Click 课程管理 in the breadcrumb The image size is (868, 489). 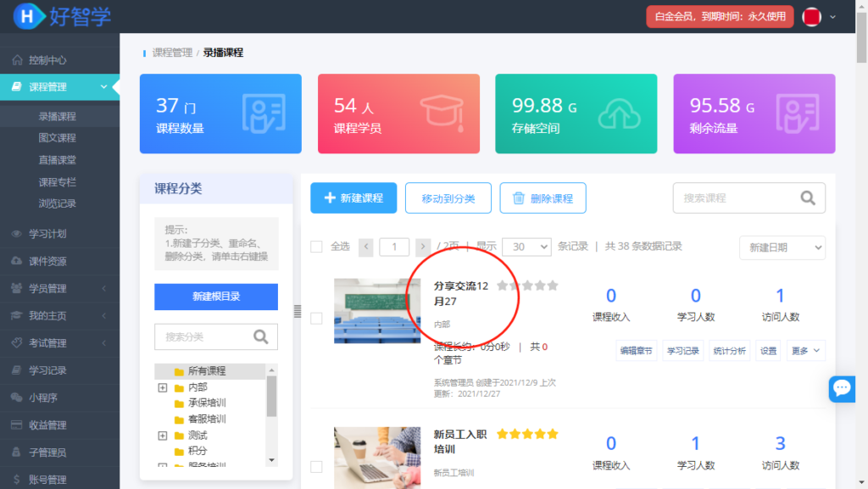(172, 53)
